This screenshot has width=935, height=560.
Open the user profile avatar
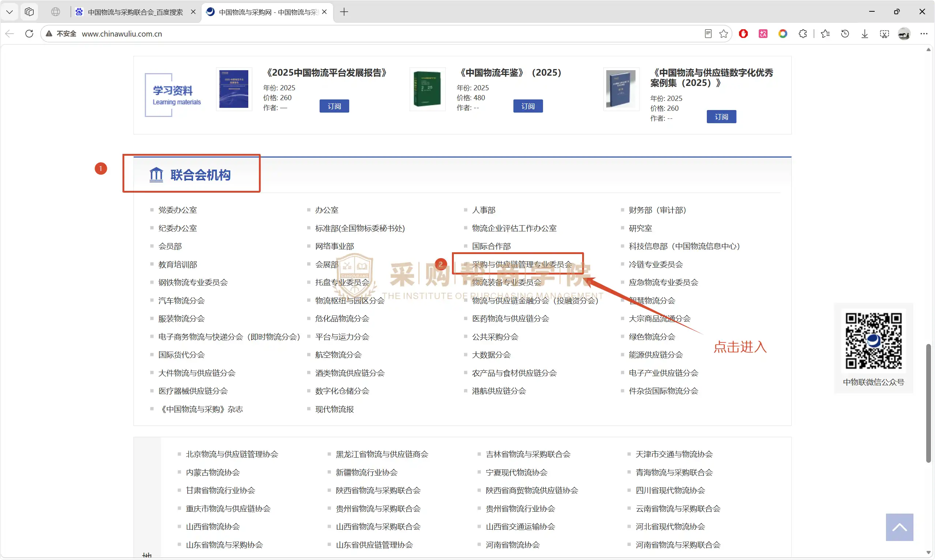pyautogui.click(x=904, y=34)
